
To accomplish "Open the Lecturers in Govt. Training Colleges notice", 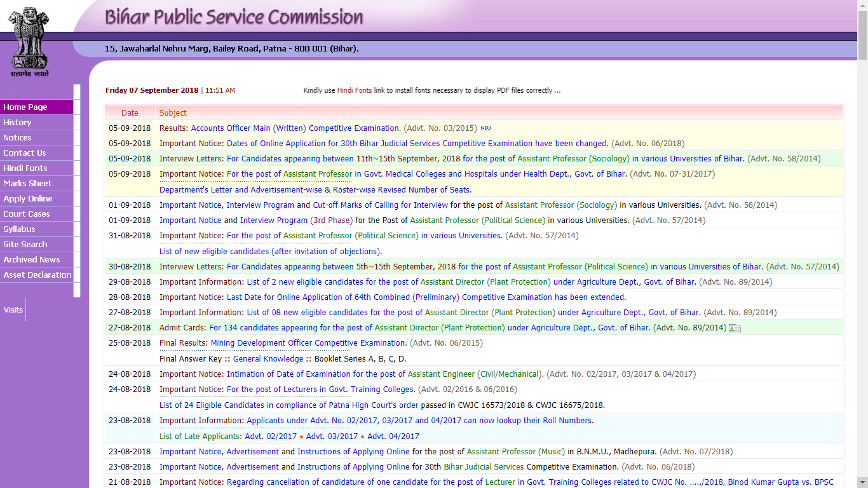I will (321, 390).
